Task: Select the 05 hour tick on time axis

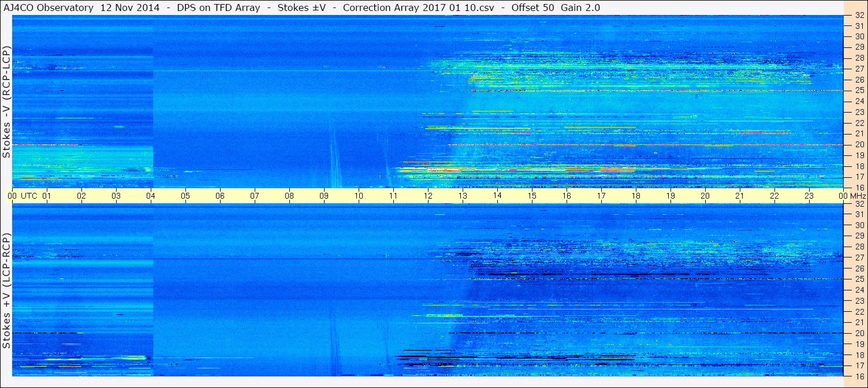Action: 185,196
